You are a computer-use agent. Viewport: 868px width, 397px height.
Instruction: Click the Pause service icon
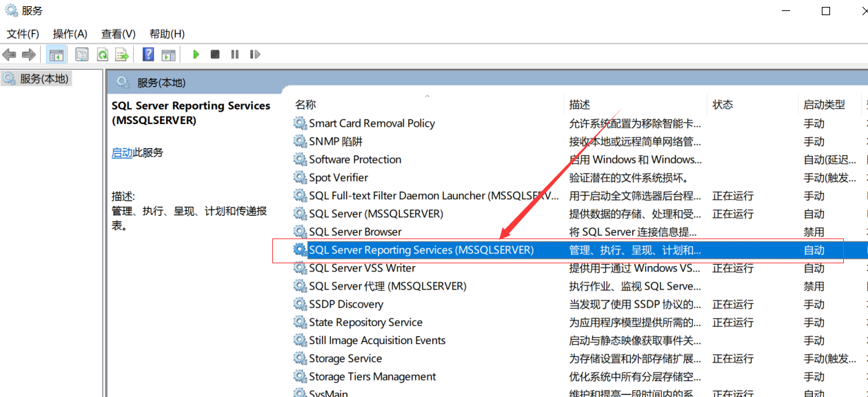[235, 54]
